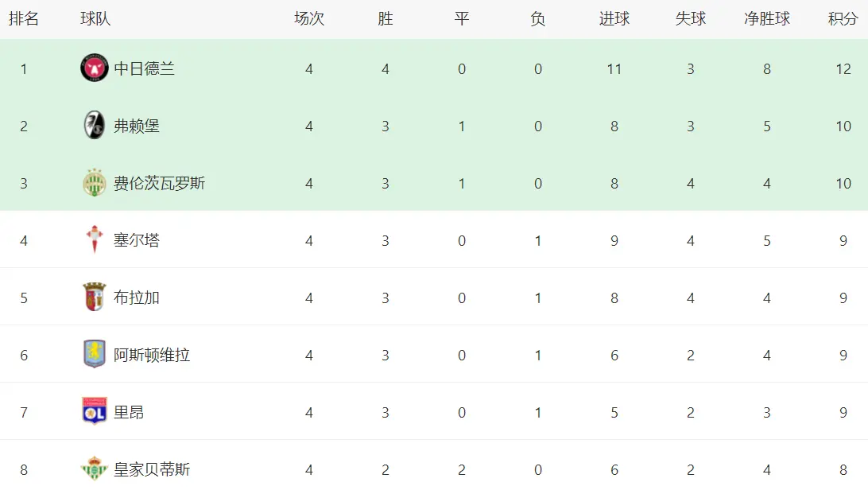Select the 费伦茨瓦罗斯 team name
This screenshot has height=490, width=868.
159,183
